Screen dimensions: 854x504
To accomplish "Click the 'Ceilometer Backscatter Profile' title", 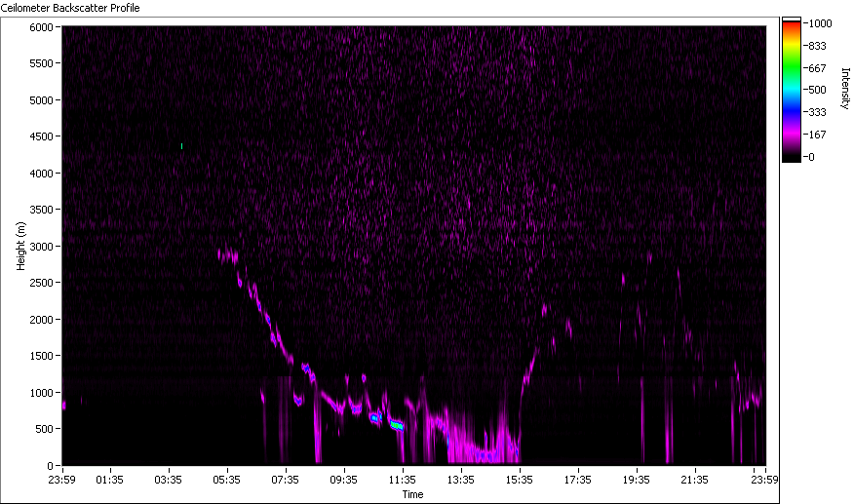I will click(70, 8).
